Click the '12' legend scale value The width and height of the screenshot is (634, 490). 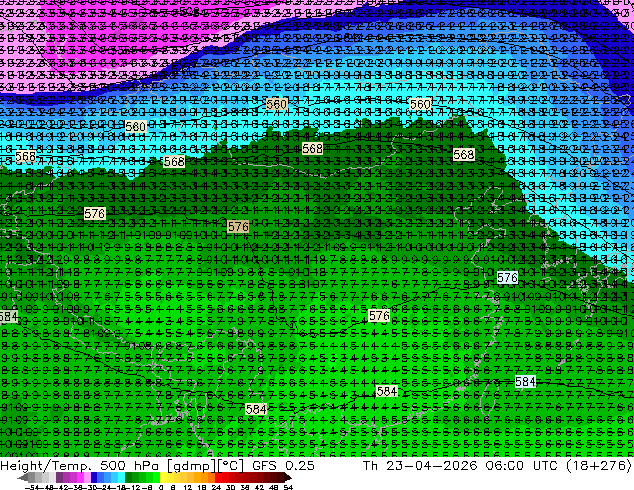click(188, 488)
